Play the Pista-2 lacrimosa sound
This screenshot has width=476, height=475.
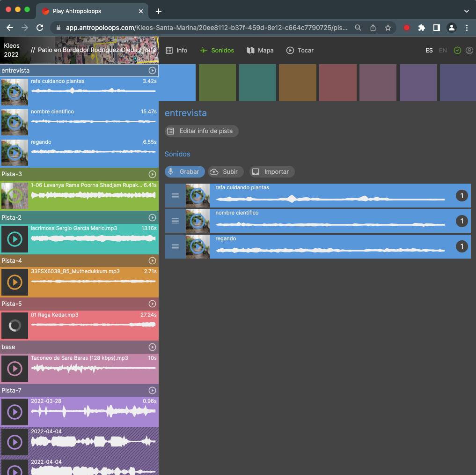coord(15,239)
